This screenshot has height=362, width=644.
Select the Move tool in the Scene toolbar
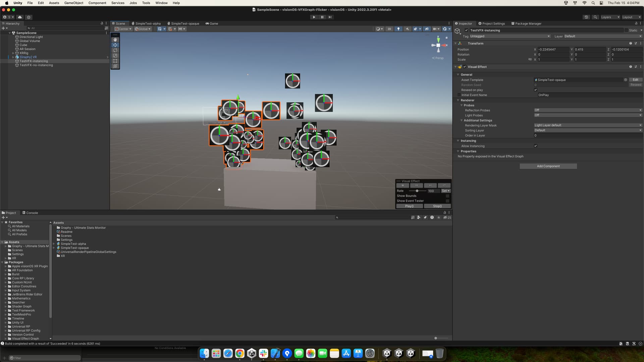click(115, 45)
